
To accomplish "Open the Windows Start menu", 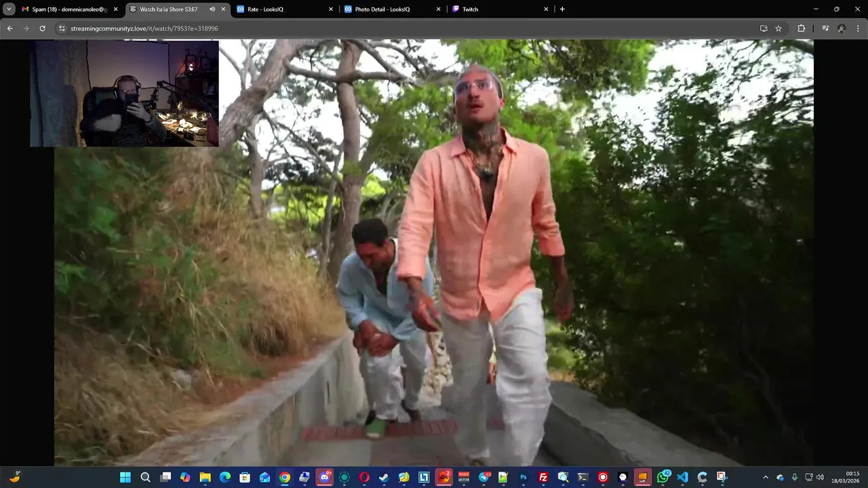I will [x=125, y=477].
